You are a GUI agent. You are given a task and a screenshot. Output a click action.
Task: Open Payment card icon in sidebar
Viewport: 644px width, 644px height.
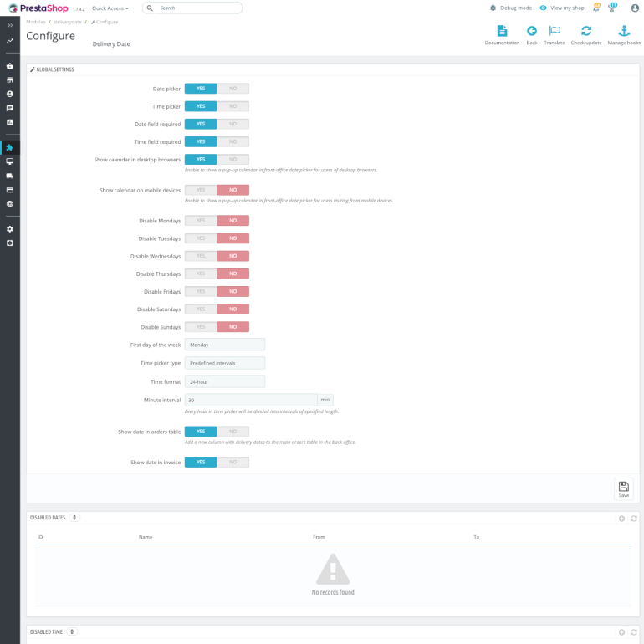click(10, 190)
